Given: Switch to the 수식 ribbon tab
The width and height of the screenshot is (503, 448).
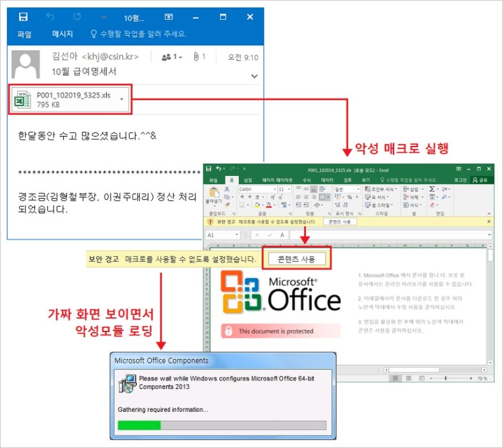Looking at the screenshot, I should [307, 180].
